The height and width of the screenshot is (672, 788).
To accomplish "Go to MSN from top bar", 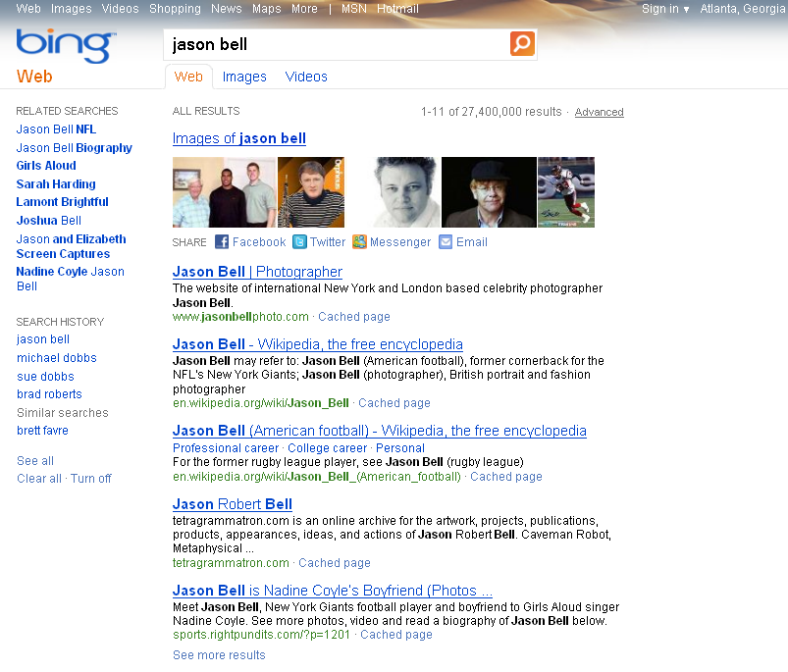I will tap(354, 9).
